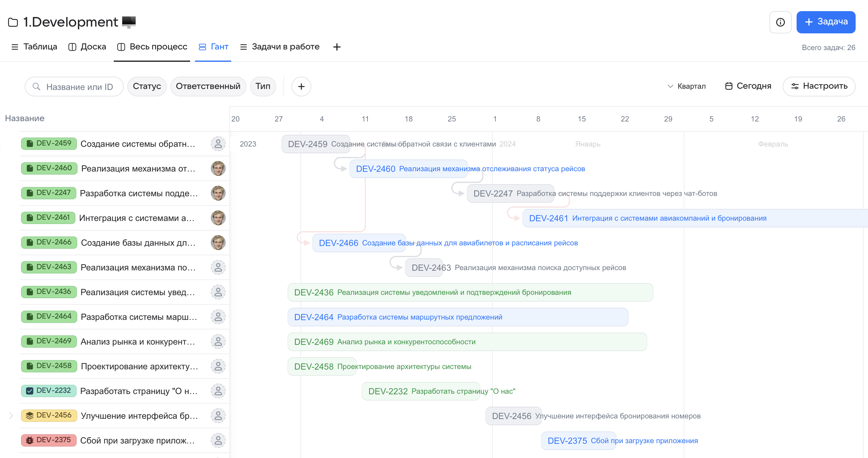868x458 pixels.
Task: Open the Ответственный filter dropdown
Action: (x=208, y=86)
